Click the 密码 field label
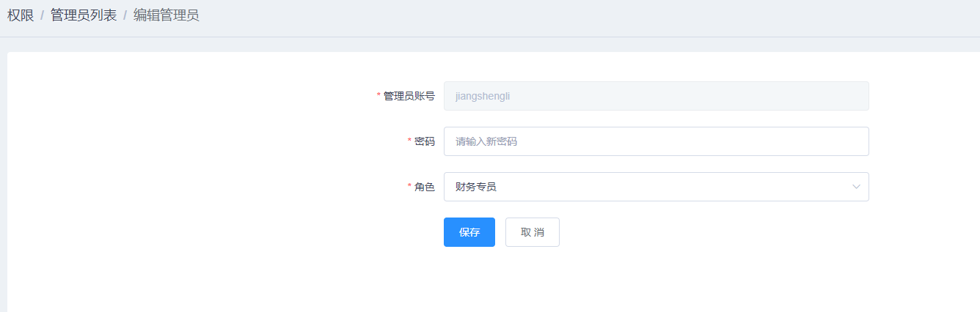This screenshot has width=980, height=312. coord(424,141)
